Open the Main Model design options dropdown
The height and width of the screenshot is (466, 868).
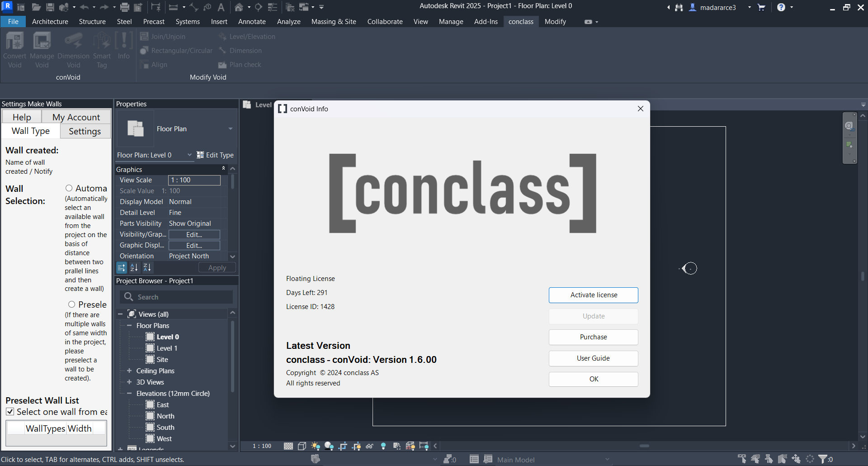608,460
